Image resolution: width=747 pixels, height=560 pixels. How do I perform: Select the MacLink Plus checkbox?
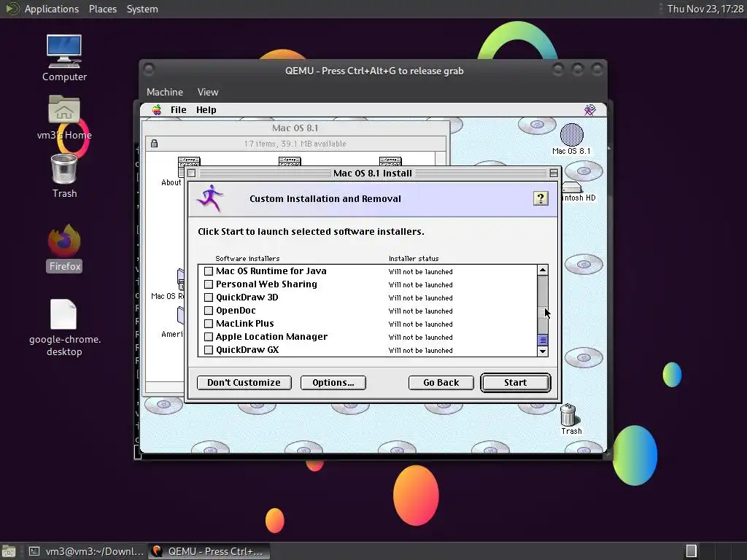click(208, 324)
